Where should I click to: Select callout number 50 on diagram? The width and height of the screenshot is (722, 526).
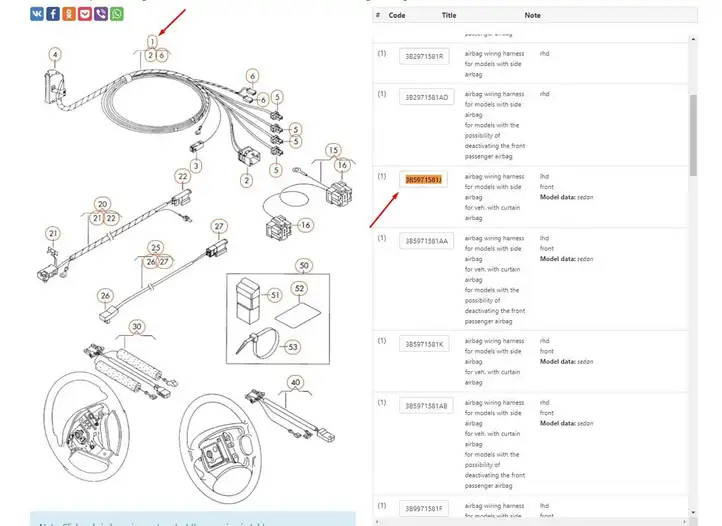[303, 265]
